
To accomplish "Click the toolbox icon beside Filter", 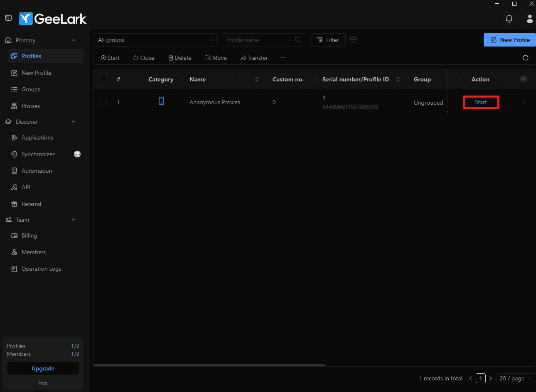I will 354,40.
